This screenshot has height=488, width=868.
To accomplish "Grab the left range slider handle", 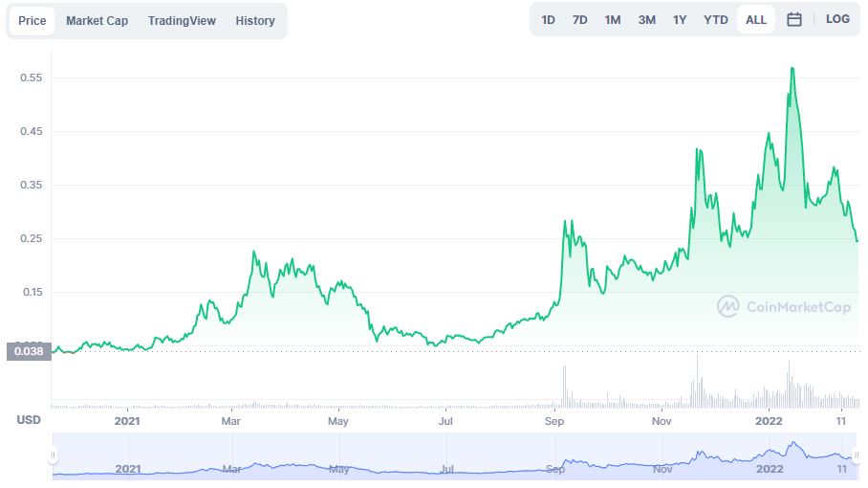I will tap(54, 455).
